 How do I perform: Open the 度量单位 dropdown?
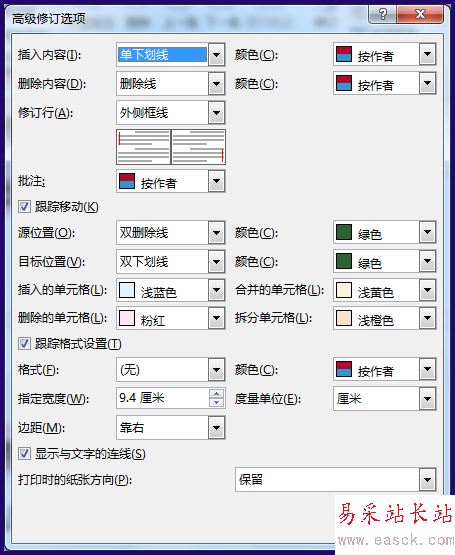[x=385, y=399]
